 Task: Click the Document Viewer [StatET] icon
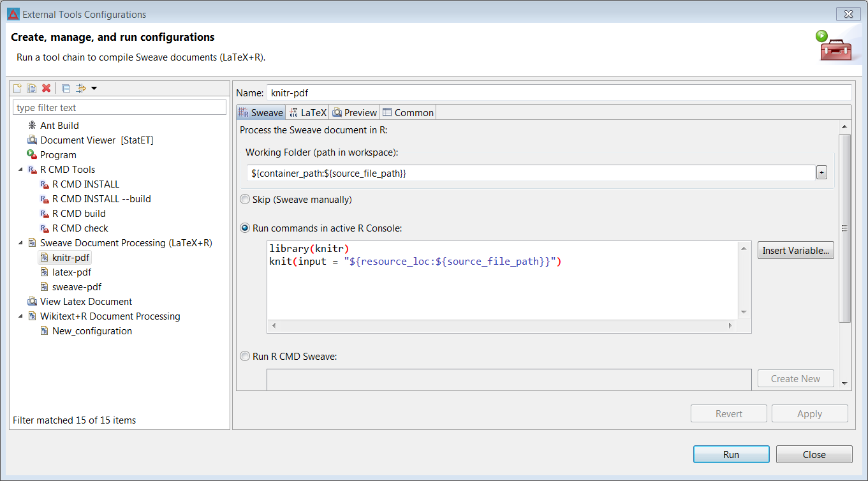click(x=32, y=140)
